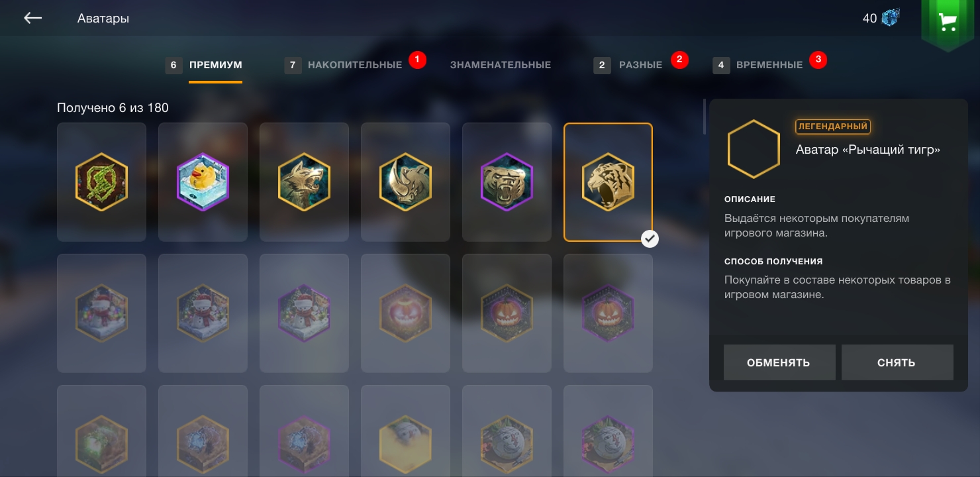980x477 pixels.
Task: Go back using the arrow icon
Action: [32, 18]
